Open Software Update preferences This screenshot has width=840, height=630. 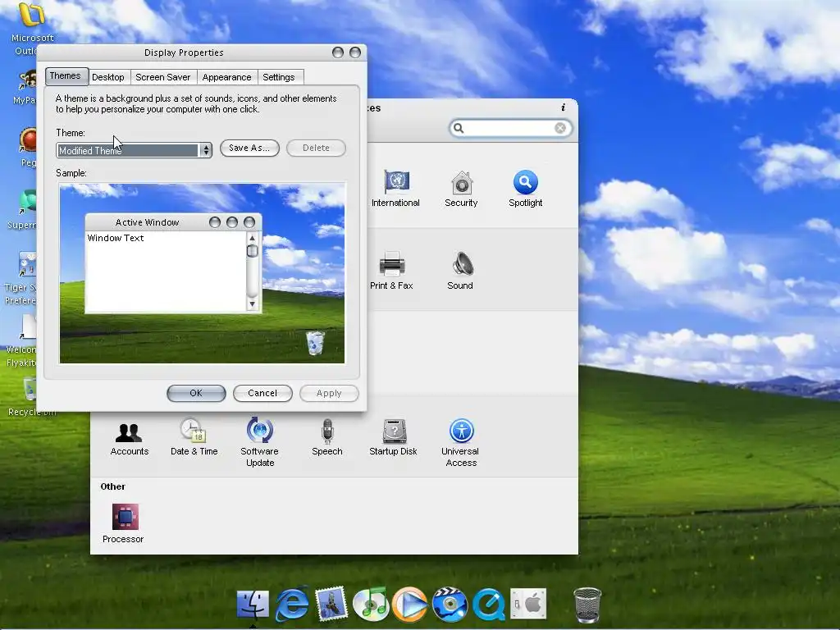[260, 442]
